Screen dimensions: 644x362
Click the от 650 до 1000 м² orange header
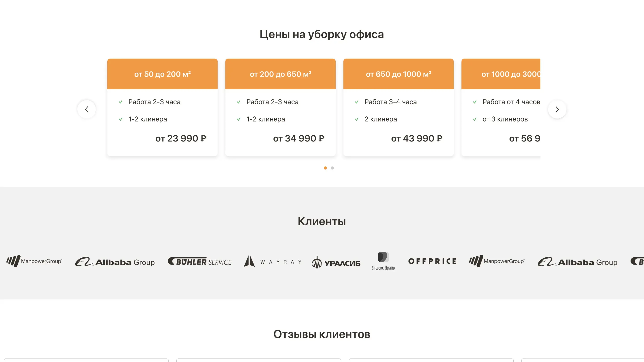pos(398,74)
